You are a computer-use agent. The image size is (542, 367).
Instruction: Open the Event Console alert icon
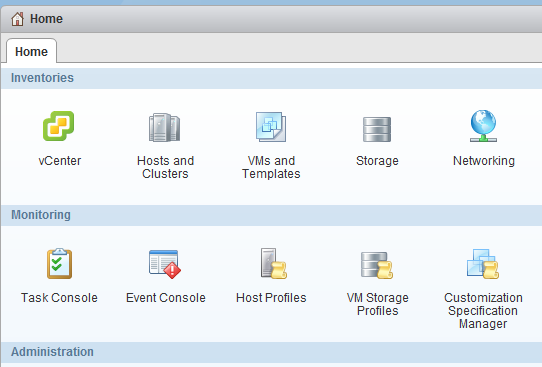pos(165,264)
